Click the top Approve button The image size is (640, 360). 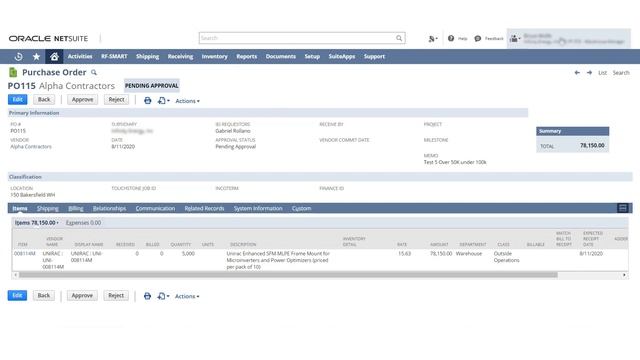[x=82, y=100]
